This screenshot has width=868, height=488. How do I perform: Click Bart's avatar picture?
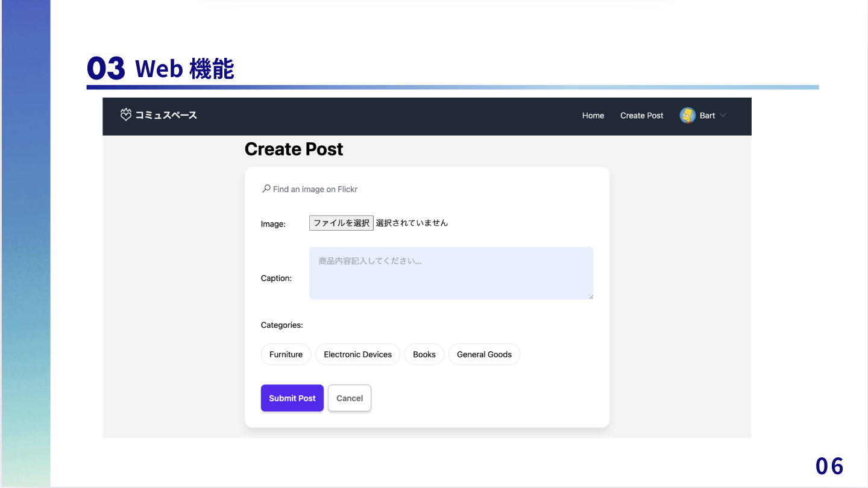click(x=687, y=116)
